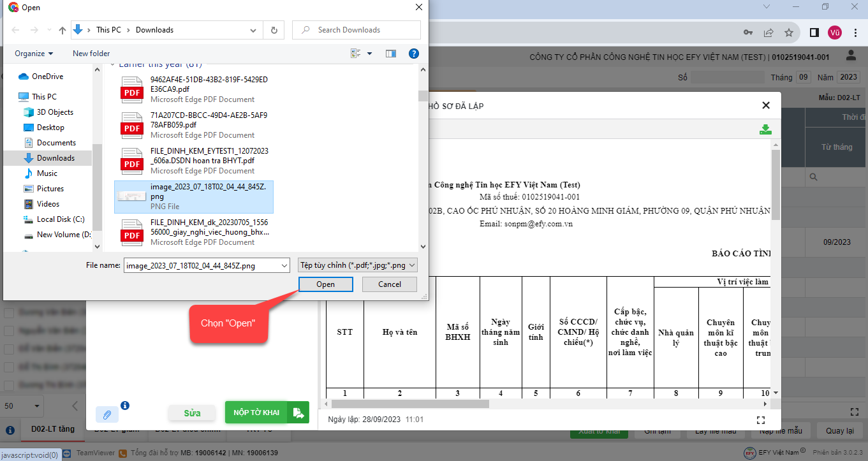Open the file type filter dropdown

(x=358, y=265)
